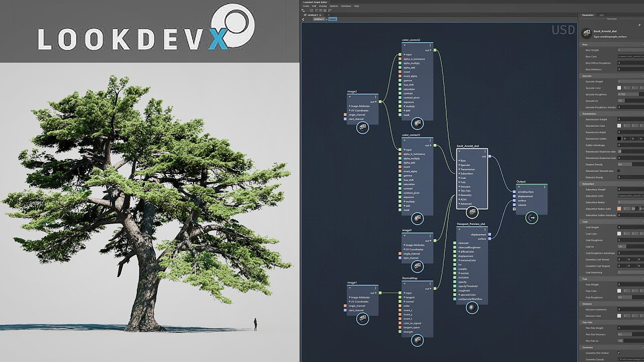Click Viewport_Preview_shd sphere preview icon

click(472, 308)
